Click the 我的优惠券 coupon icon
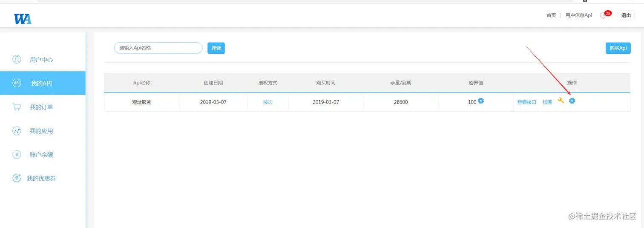 pyautogui.click(x=17, y=178)
